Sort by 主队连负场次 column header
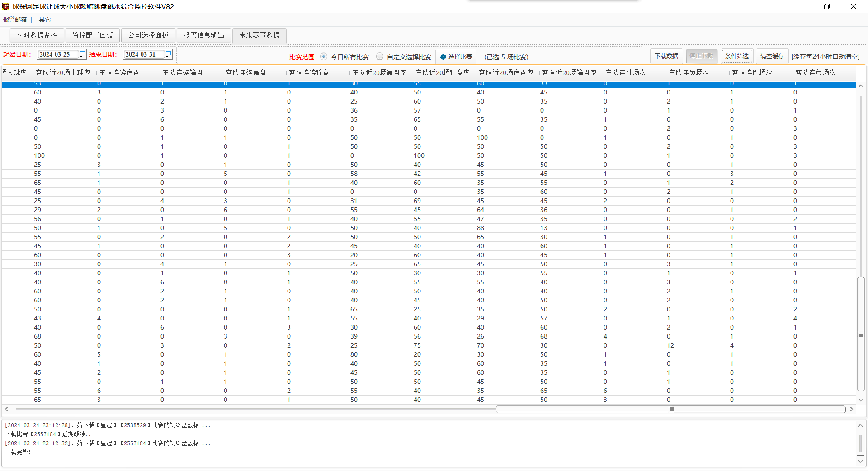 coord(698,72)
